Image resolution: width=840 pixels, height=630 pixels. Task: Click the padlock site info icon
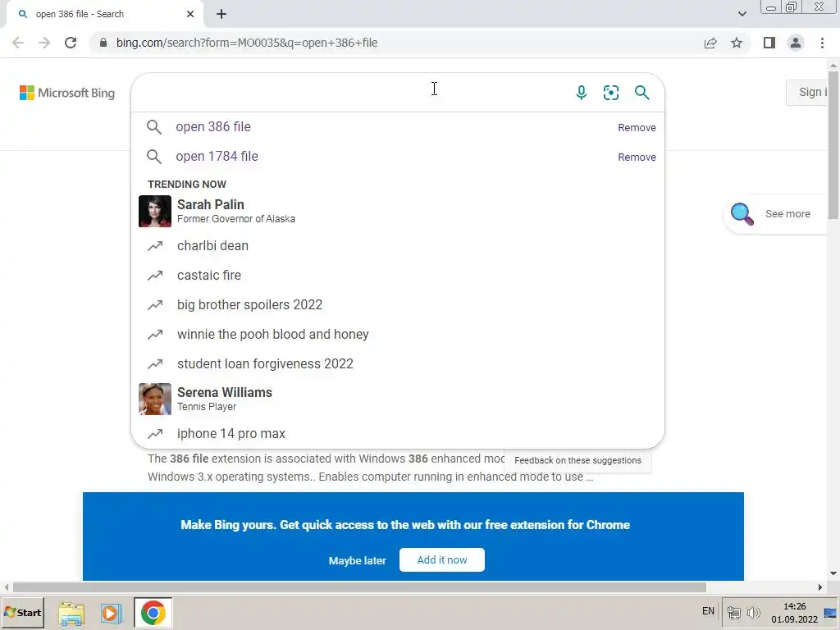[103, 43]
